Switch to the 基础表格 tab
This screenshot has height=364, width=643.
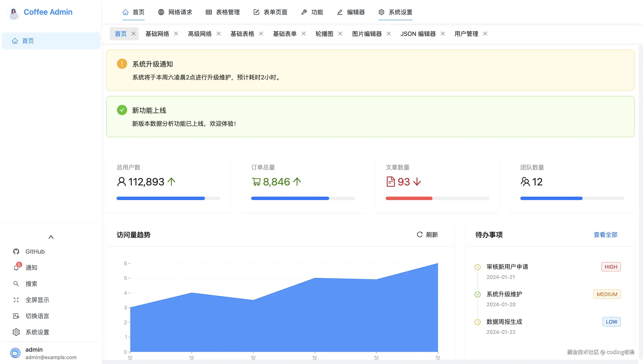click(x=242, y=34)
